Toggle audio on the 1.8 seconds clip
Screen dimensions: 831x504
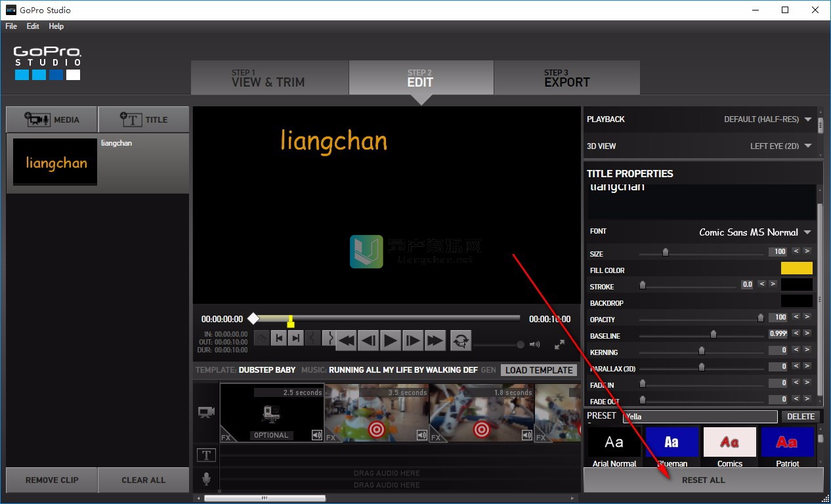click(x=526, y=435)
